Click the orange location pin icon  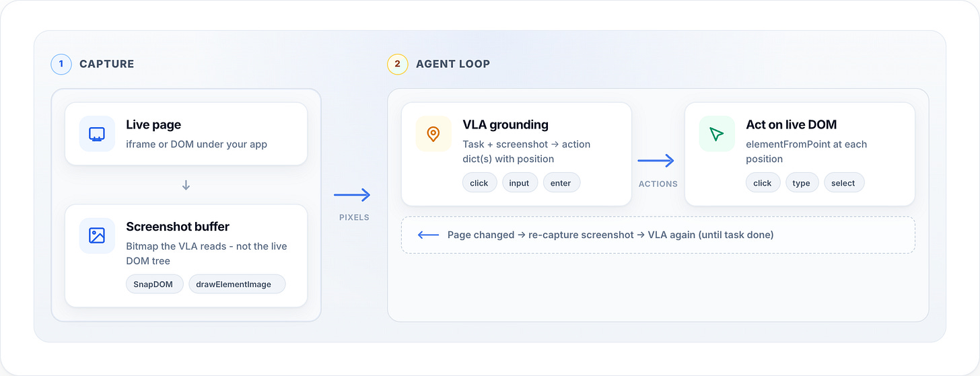(x=433, y=134)
